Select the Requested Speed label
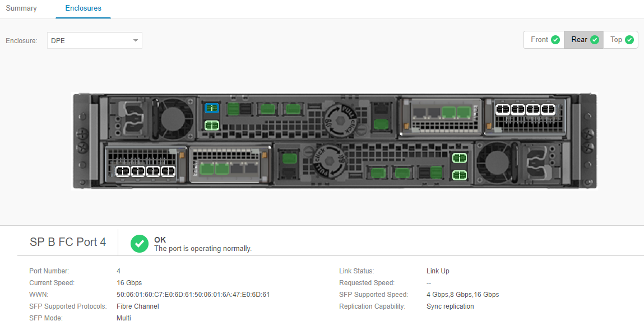644x335 pixels. 367,283
